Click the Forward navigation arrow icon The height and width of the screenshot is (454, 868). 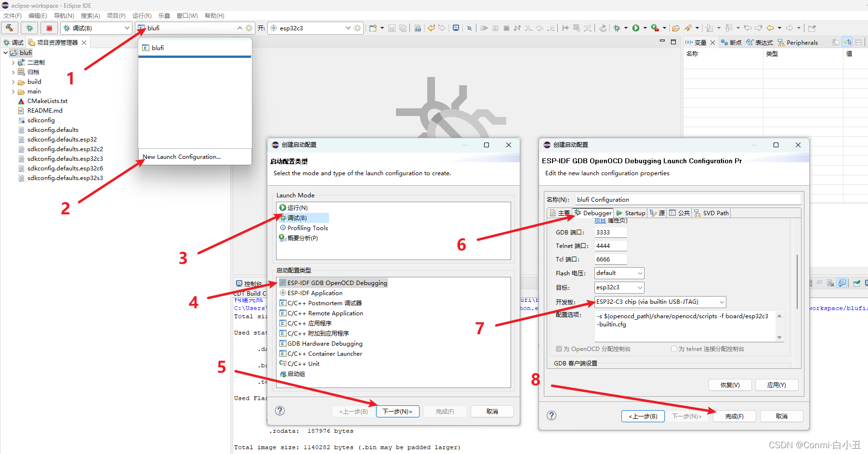coord(789,28)
